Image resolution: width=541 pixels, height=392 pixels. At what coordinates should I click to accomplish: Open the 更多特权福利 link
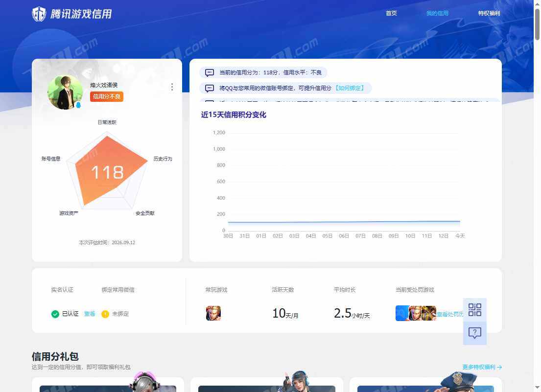click(482, 367)
